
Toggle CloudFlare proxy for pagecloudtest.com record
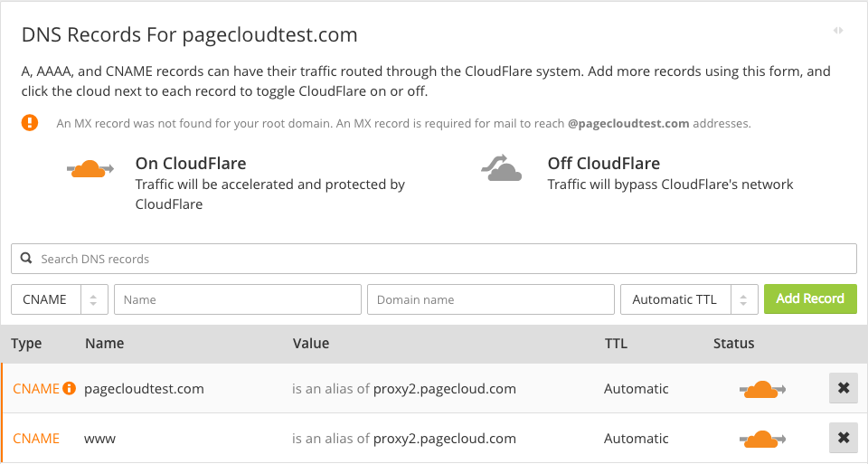[x=762, y=390]
